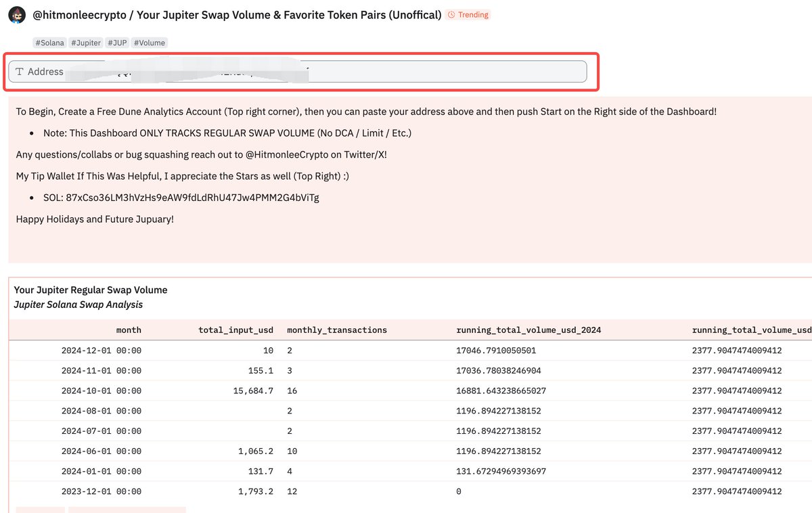Click monthly_transactions '10' in the 2024-06-01 row
This screenshot has width=812, height=513.
coord(292,451)
